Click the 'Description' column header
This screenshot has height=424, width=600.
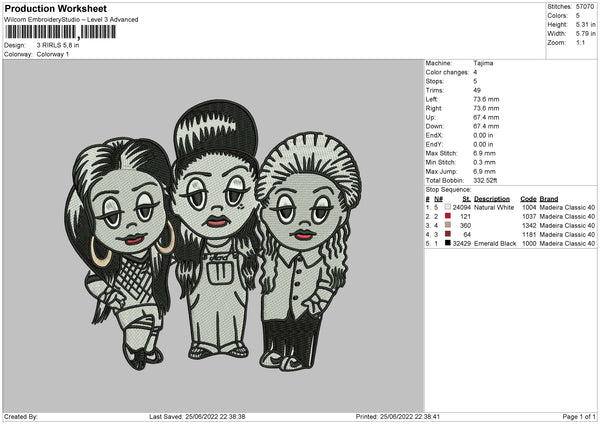[492, 199]
